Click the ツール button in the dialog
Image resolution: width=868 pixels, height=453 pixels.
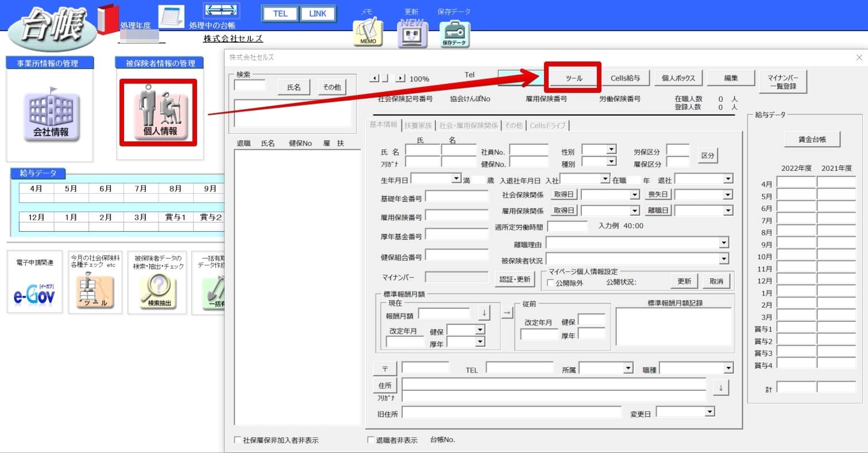tap(574, 78)
